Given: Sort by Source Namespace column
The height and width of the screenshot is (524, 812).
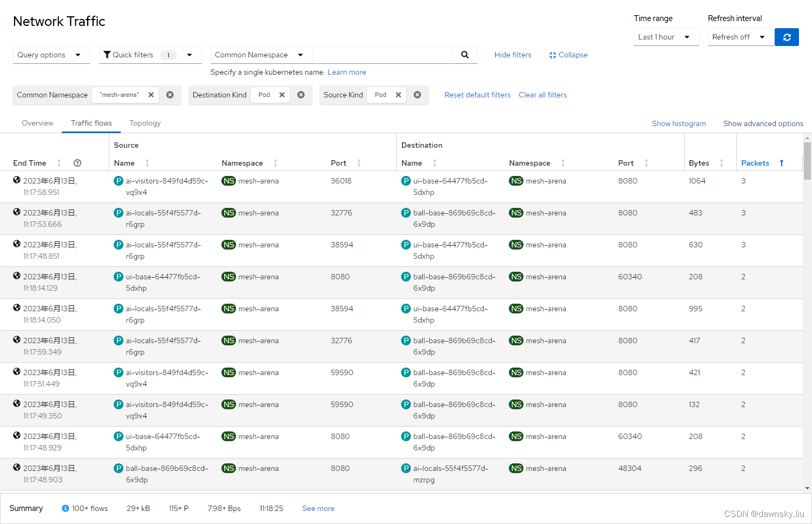Looking at the screenshot, I should (276, 163).
